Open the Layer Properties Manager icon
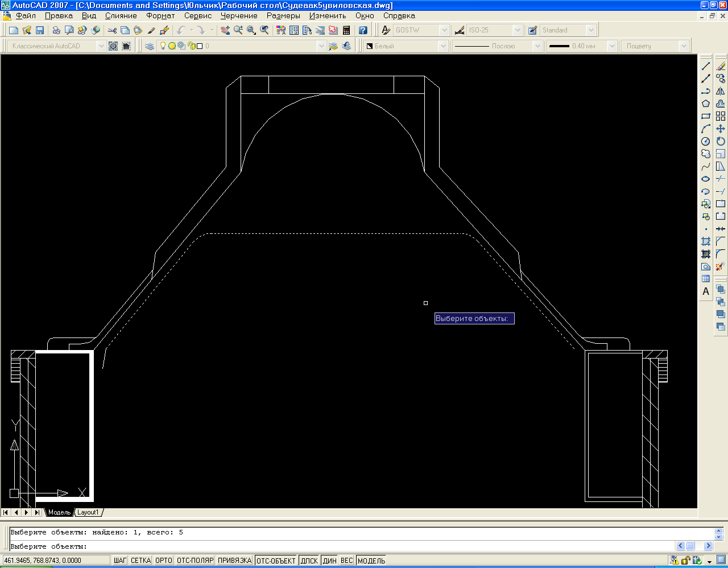The width and height of the screenshot is (728, 568). pyautogui.click(x=150, y=46)
